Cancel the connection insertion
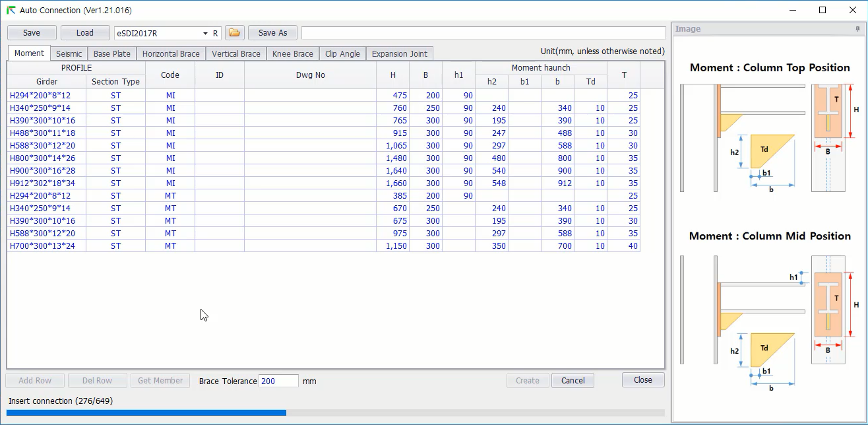This screenshot has height=425, width=868. coord(573,380)
